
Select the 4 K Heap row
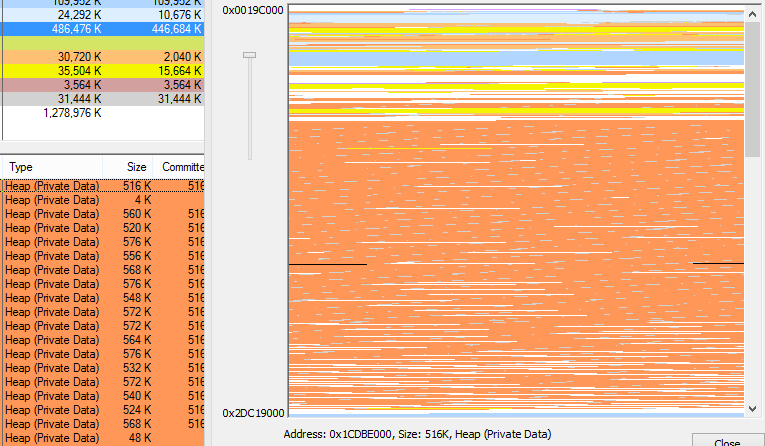coord(100,200)
